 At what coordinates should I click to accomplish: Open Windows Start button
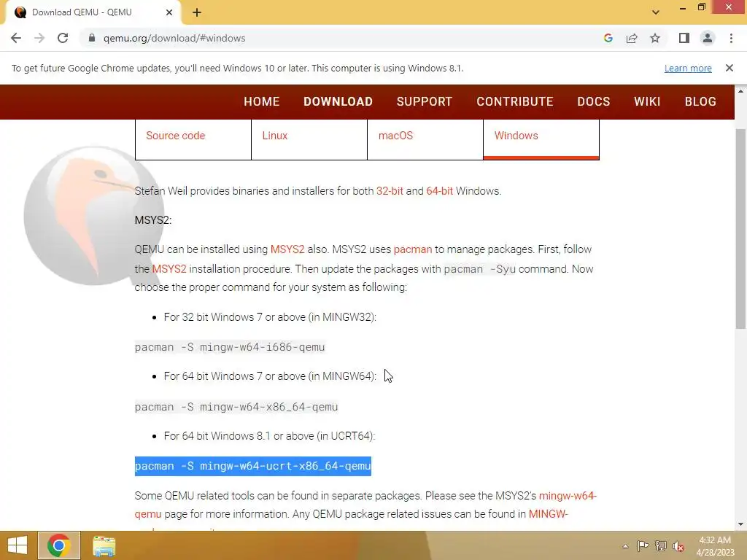coord(18,545)
